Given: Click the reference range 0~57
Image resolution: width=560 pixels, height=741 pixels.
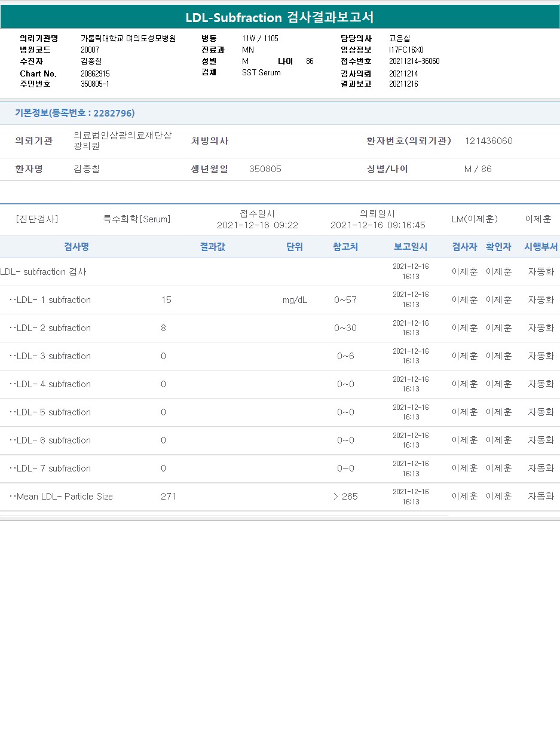Looking at the screenshot, I should [x=345, y=300].
